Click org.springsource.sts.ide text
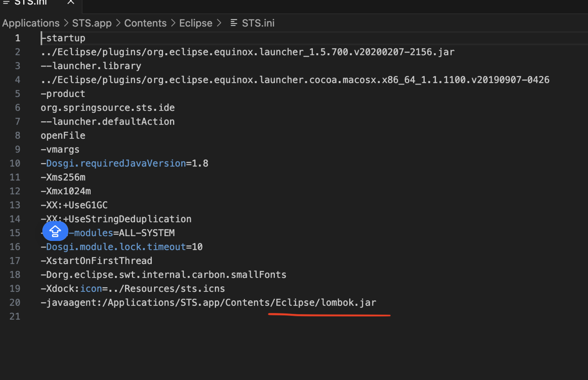The width and height of the screenshot is (588, 380). pyautogui.click(x=108, y=108)
